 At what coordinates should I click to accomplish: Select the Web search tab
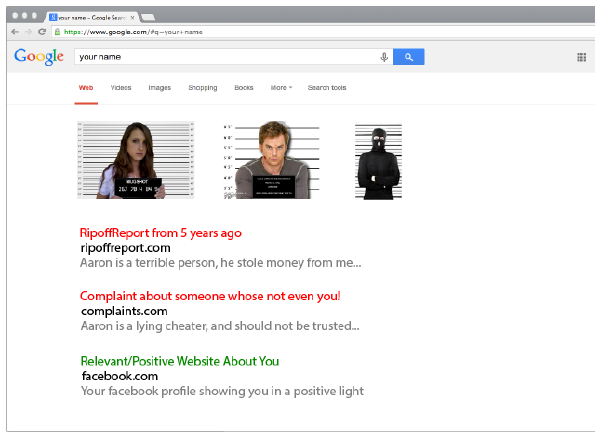pos(86,88)
